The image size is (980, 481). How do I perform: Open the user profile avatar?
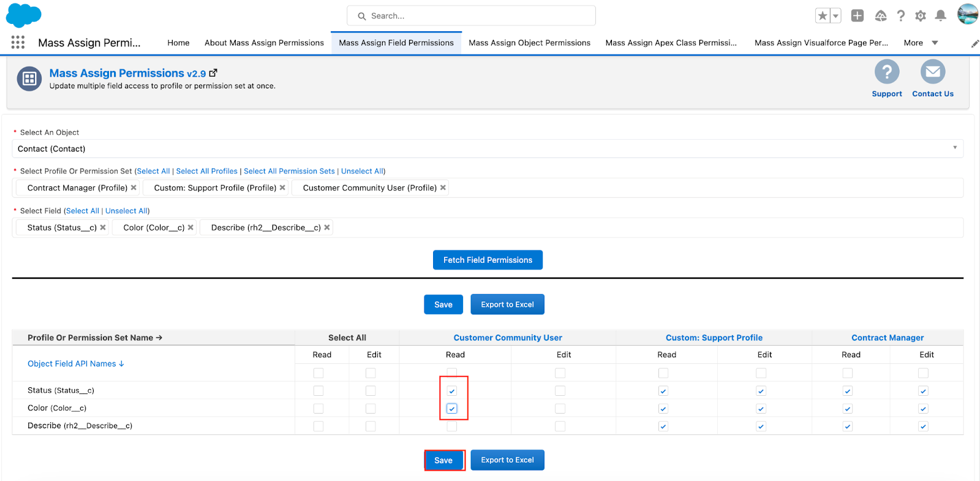(x=968, y=14)
